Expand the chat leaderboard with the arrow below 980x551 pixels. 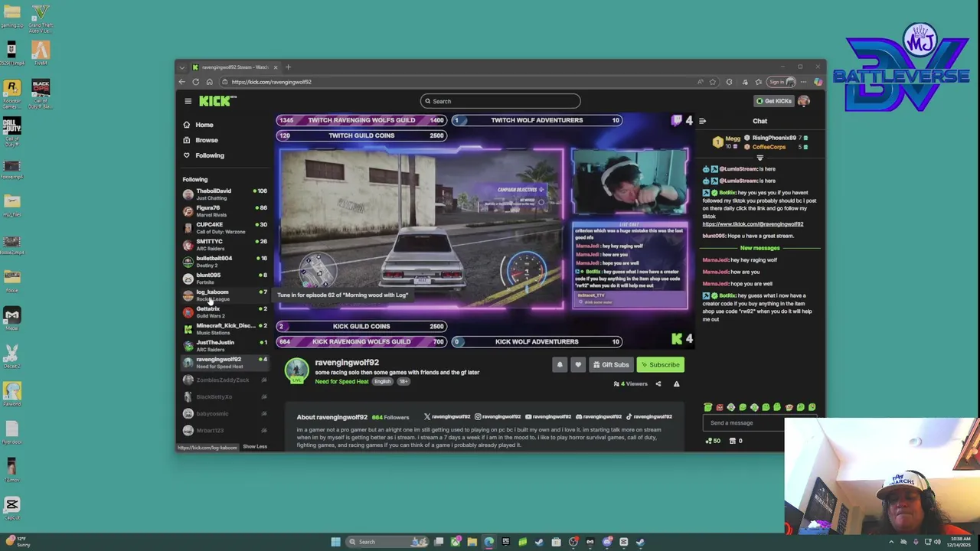coord(759,158)
